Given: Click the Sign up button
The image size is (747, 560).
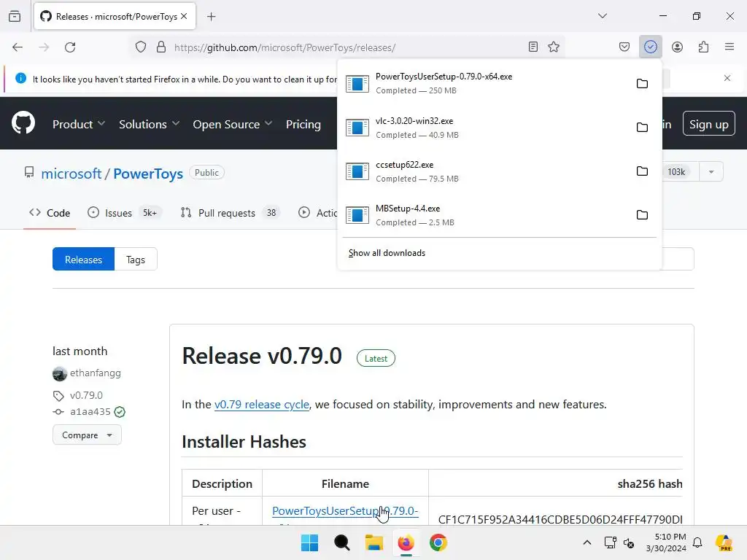Looking at the screenshot, I should click(709, 123).
